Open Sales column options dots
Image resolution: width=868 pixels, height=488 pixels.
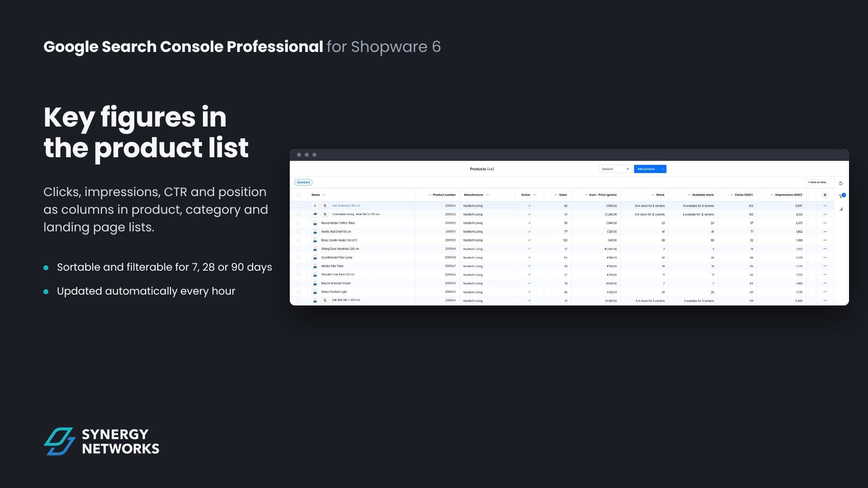coord(556,195)
